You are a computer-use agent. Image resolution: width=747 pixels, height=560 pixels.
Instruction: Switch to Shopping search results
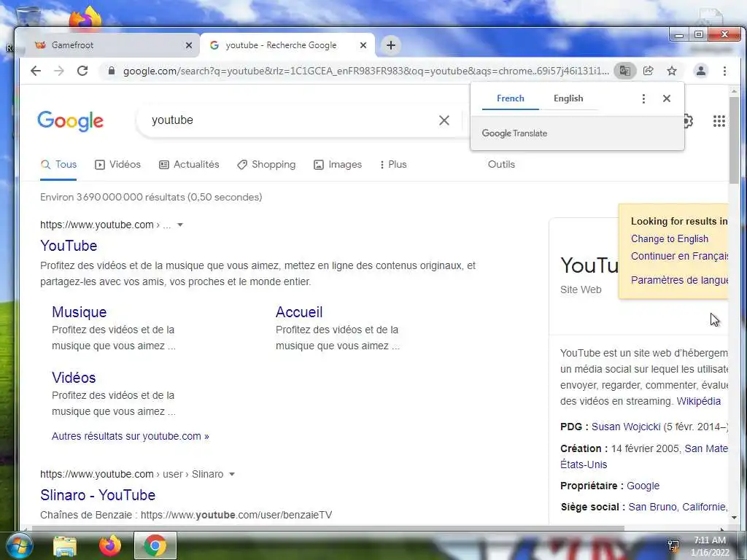[x=266, y=164]
